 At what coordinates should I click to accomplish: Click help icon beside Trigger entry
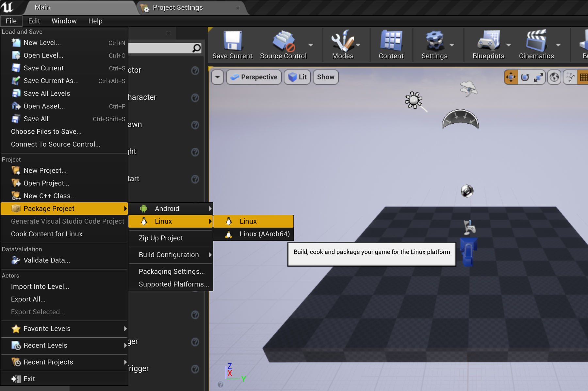click(195, 369)
